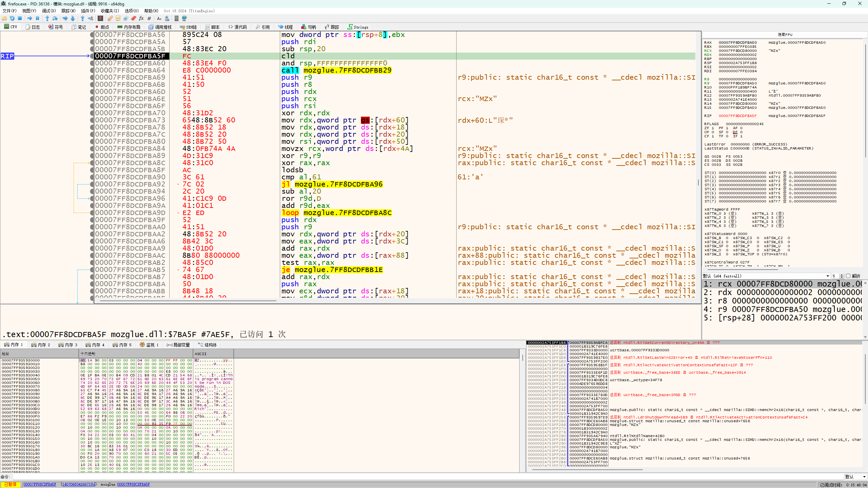Click the Run arrow toolbar icon
Image resolution: width=868 pixels, height=488 pixels.
coord(30,18)
